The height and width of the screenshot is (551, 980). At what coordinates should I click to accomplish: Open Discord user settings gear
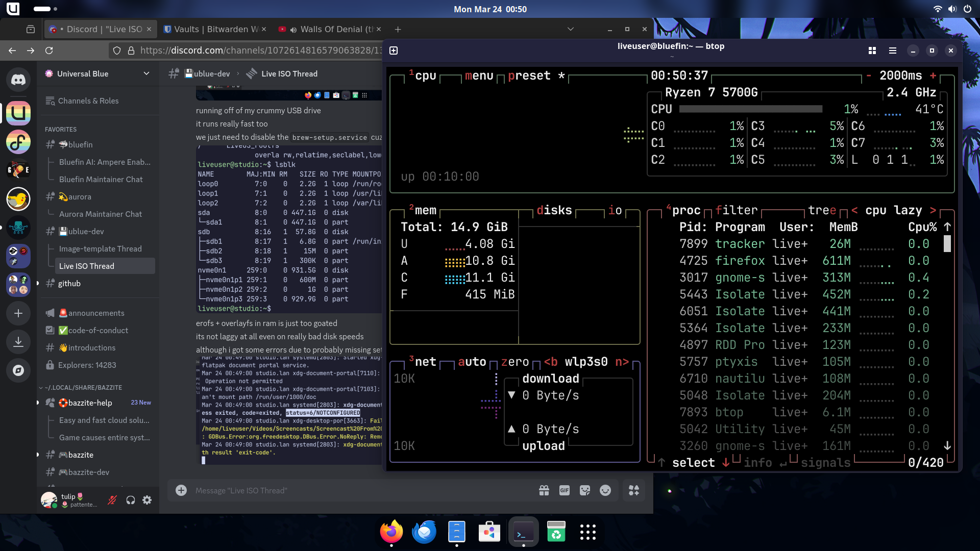[x=147, y=500]
